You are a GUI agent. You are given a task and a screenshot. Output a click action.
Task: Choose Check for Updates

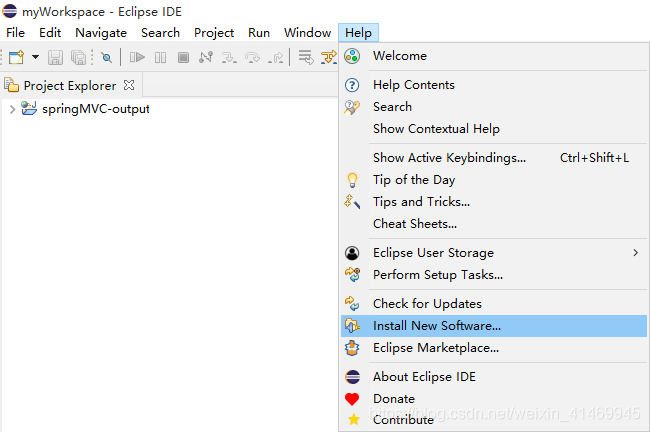[x=494, y=304]
